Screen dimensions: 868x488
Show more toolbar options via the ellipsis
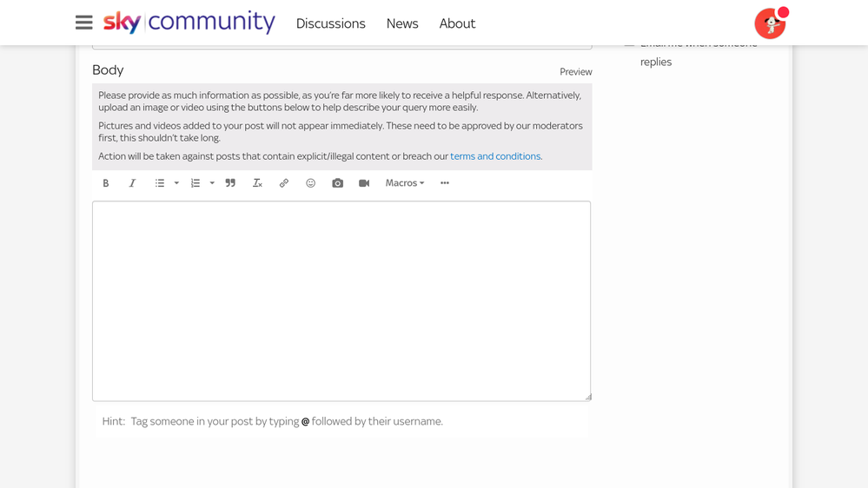445,183
